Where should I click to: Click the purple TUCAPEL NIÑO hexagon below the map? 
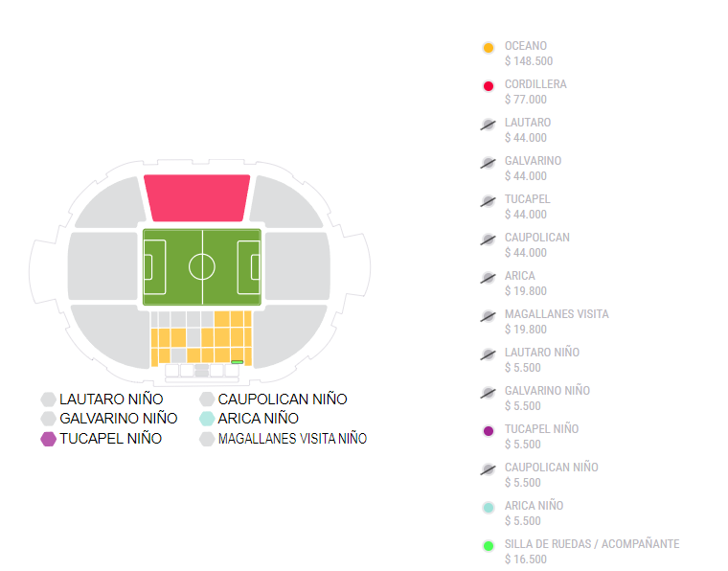click(48, 439)
